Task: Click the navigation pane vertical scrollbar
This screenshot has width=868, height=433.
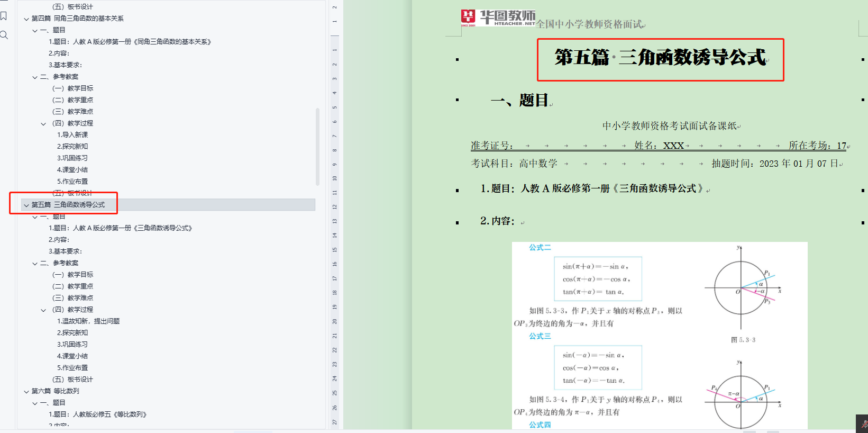Action: click(317, 146)
